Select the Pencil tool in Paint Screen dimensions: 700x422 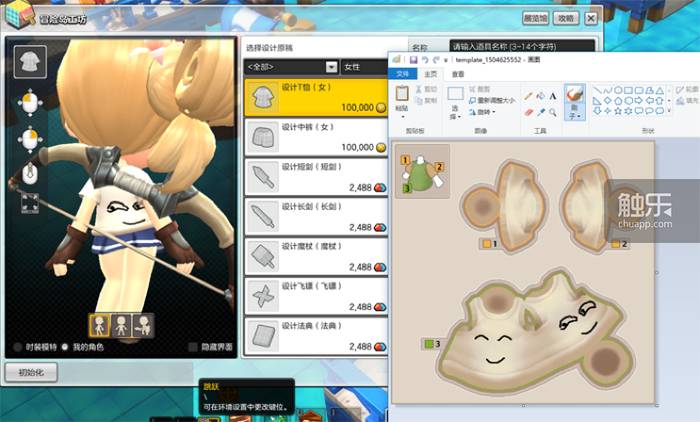pos(529,96)
